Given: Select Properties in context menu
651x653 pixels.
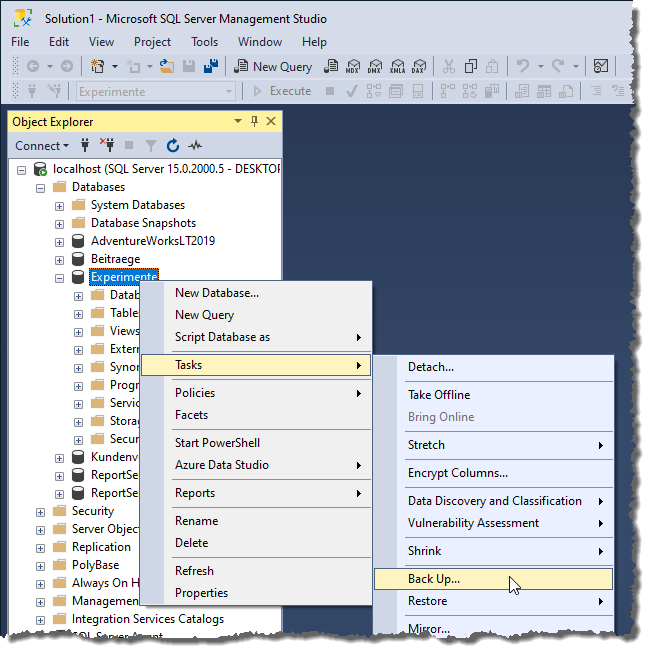Looking at the screenshot, I should [256, 593].
